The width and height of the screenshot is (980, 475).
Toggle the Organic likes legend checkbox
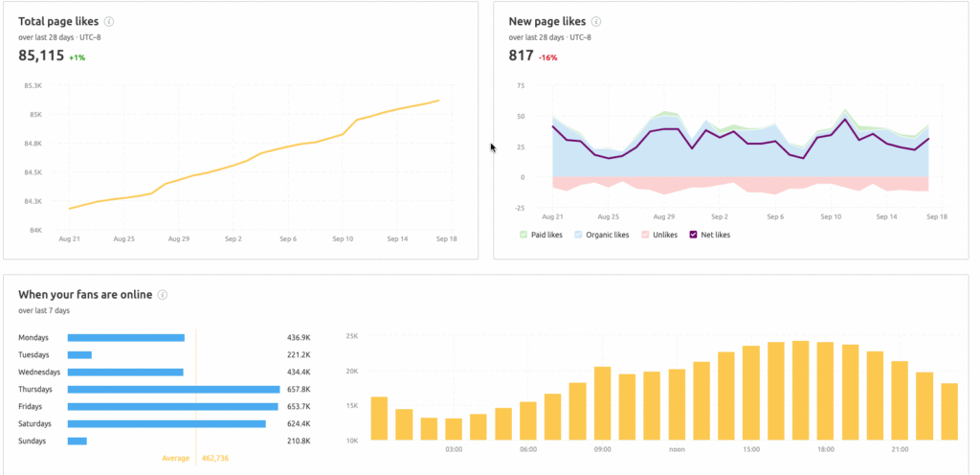tap(578, 235)
